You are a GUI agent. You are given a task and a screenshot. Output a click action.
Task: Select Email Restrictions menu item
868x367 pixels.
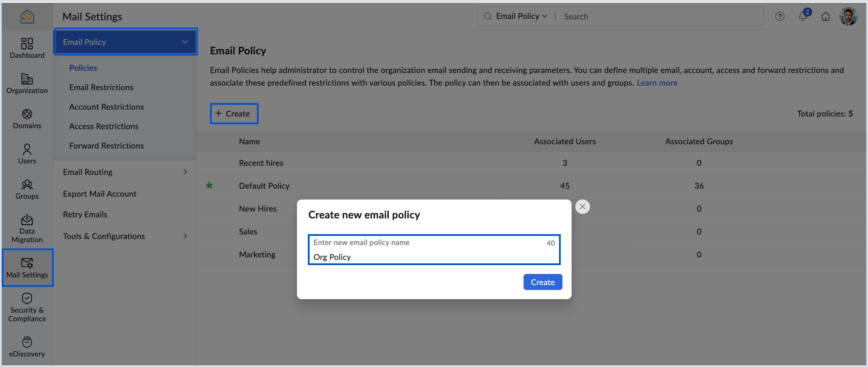pos(101,87)
